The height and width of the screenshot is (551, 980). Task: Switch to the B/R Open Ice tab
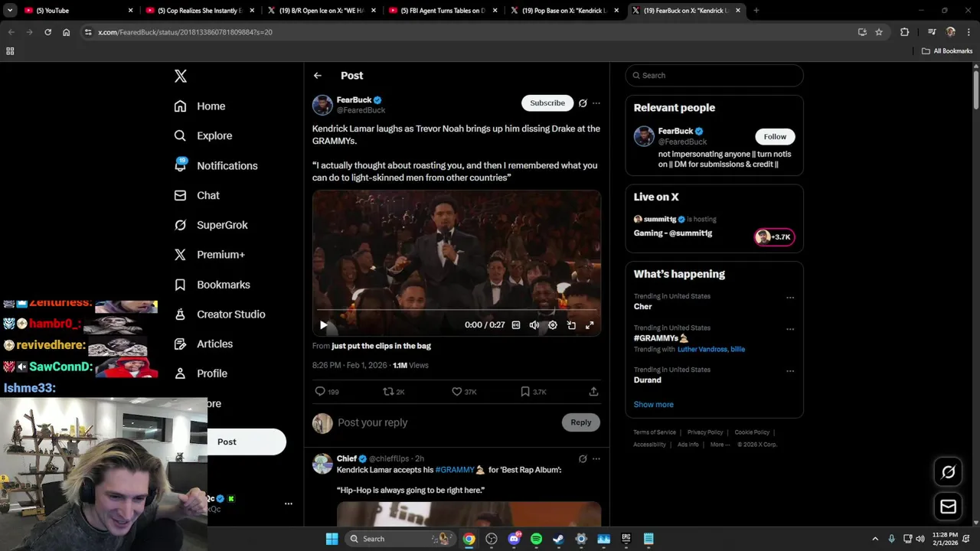tap(322, 11)
